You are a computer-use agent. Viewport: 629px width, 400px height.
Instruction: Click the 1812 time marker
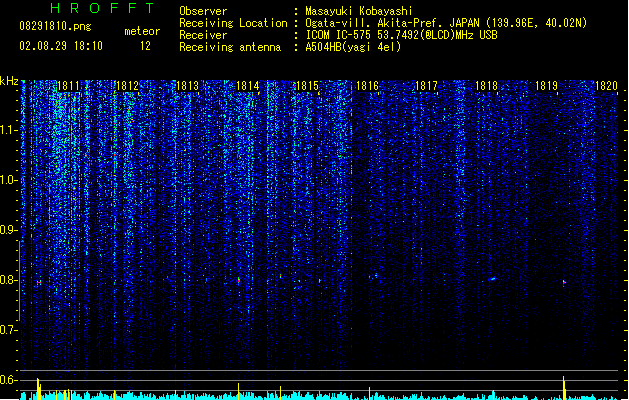tap(127, 86)
